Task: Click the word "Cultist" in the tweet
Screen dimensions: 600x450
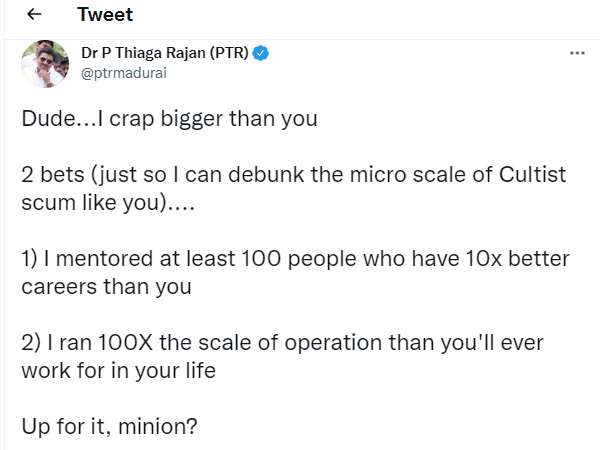Action: pos(527,175)
